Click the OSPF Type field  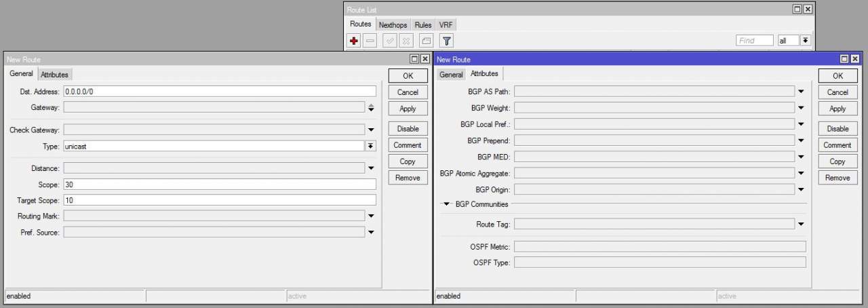[x=660, y=262]
